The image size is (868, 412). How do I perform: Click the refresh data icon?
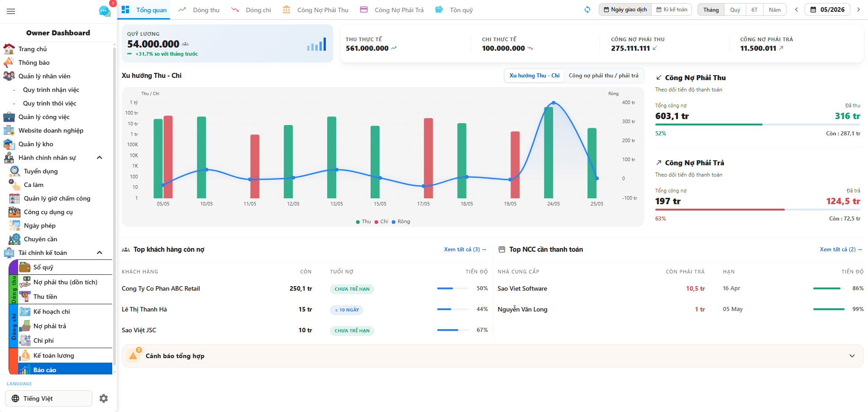point(587,10)
